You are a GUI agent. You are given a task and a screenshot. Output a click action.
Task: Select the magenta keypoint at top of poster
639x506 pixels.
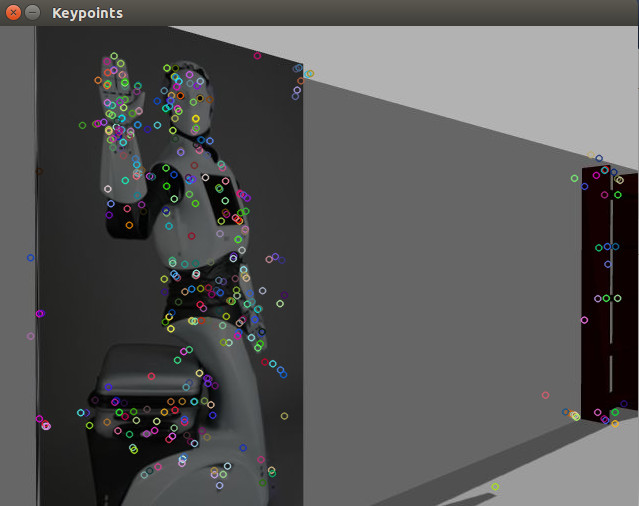click(257, 56)
